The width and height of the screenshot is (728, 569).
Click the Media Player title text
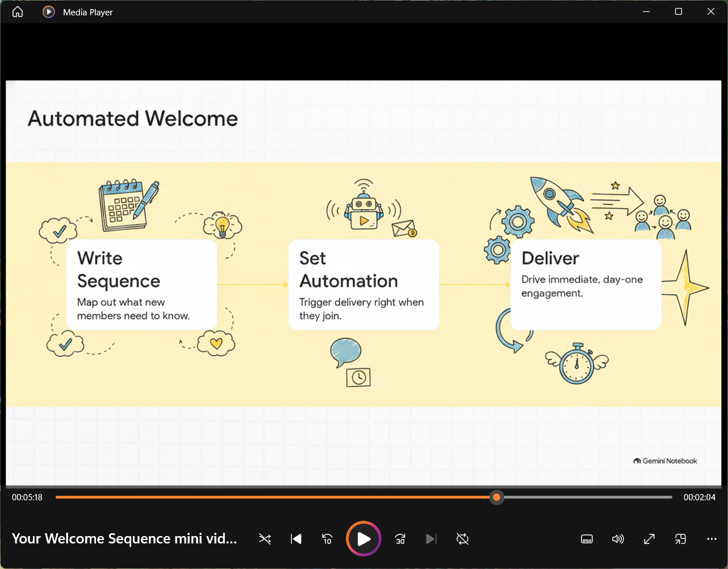pos(88,12)
